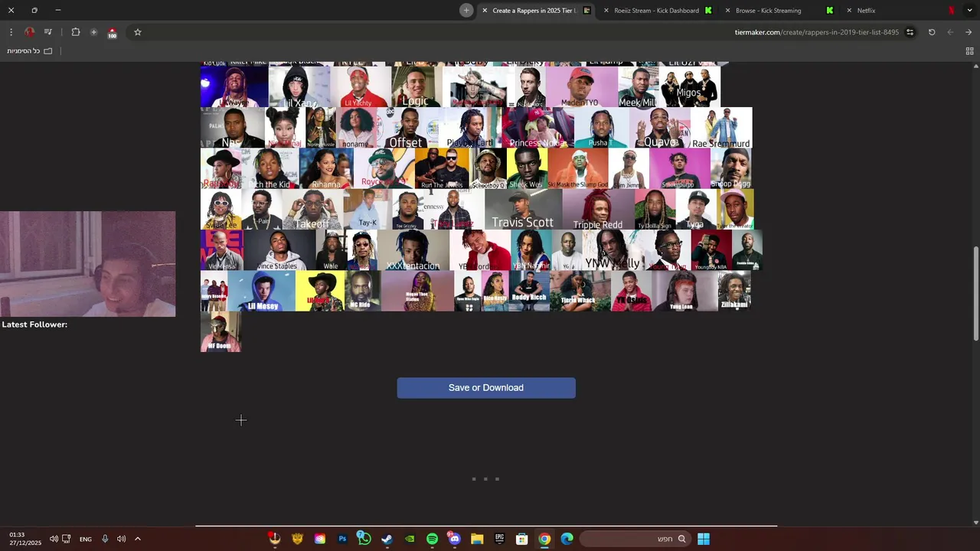Open Spotify from the taskbar
980x551 pixels.
[x=432, y=539]
